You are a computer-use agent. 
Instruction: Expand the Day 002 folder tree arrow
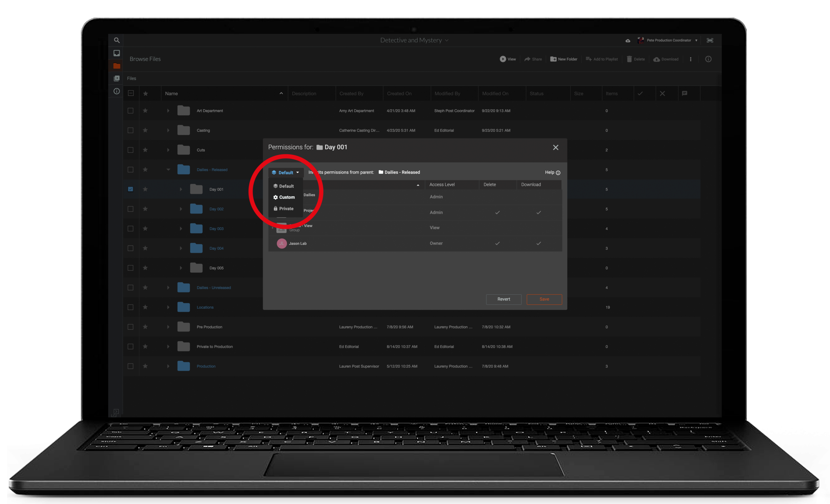click(x=181, y=209)
